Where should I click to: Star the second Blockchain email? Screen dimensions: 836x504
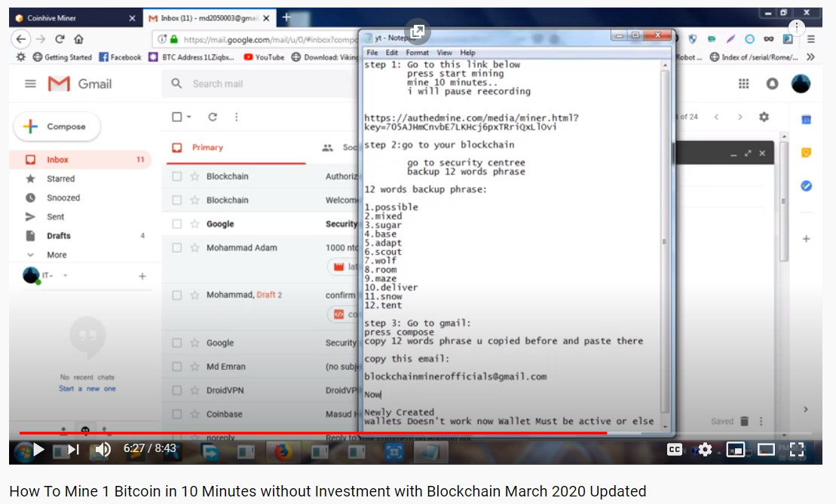pyautogui.click(x=194, y=200)
